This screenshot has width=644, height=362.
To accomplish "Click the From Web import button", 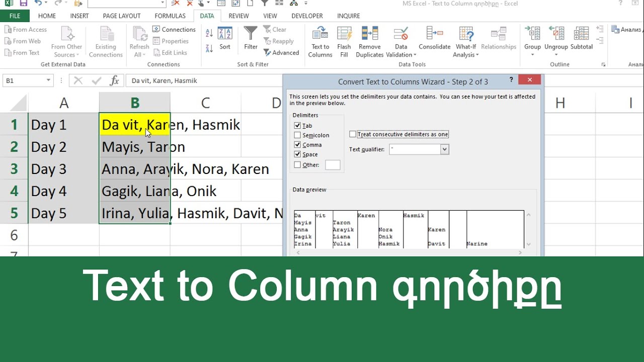I will (23, 41).
